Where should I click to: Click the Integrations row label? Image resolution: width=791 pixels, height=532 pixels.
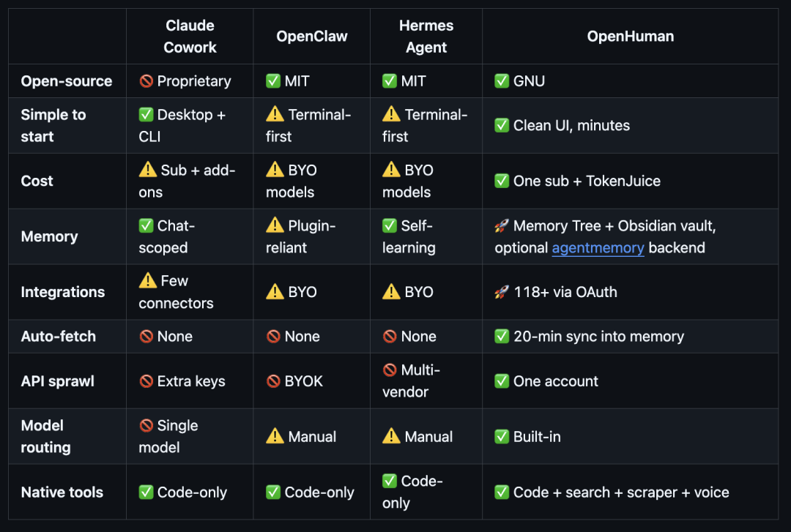point(63,292)
